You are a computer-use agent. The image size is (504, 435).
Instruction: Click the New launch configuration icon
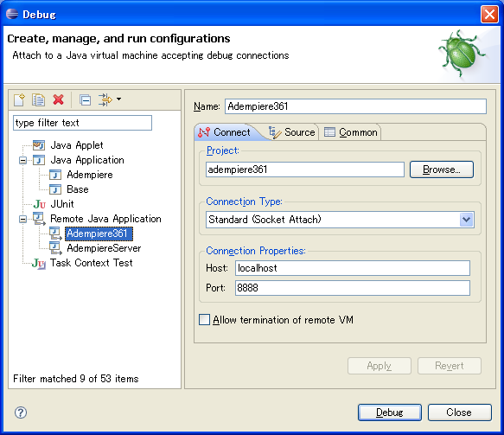point(19,99)
